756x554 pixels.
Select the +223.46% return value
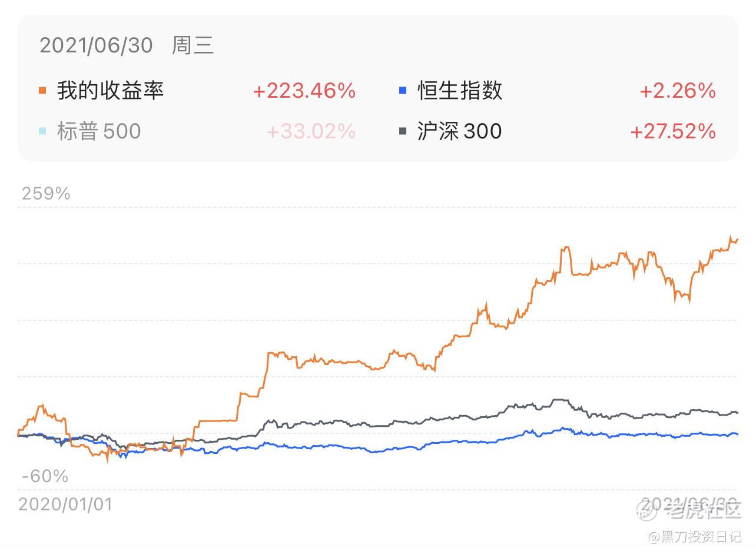click(304, 91)
